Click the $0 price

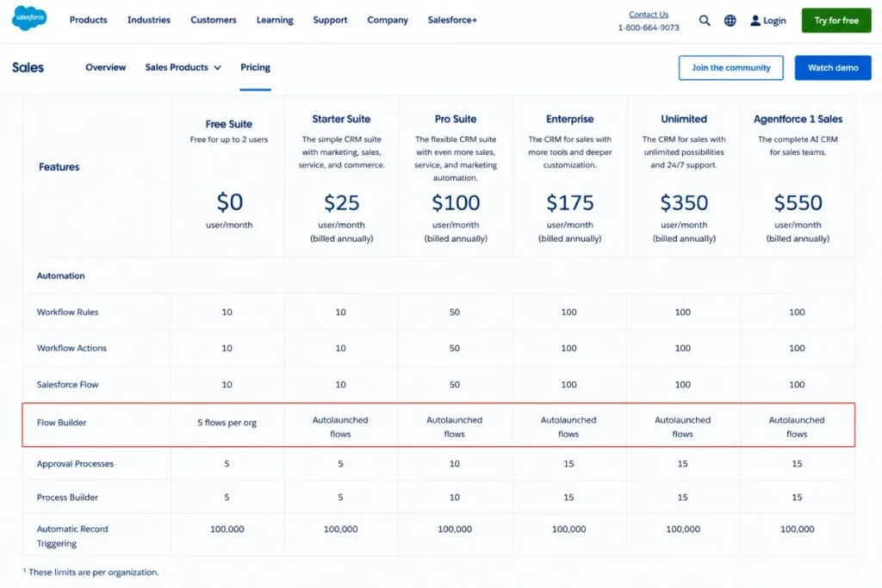point(229,201)
